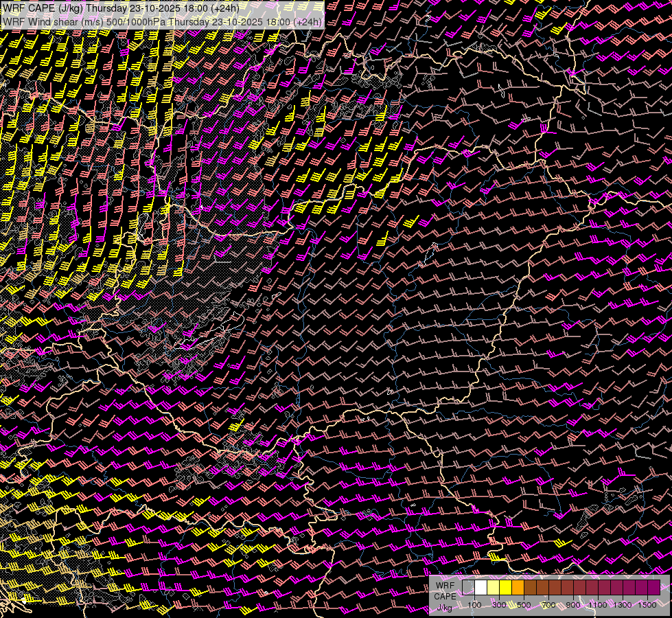Click the rightmost purple CAPE legend swatch
This screenshot has height=618, width=672.
pos(653,587)
